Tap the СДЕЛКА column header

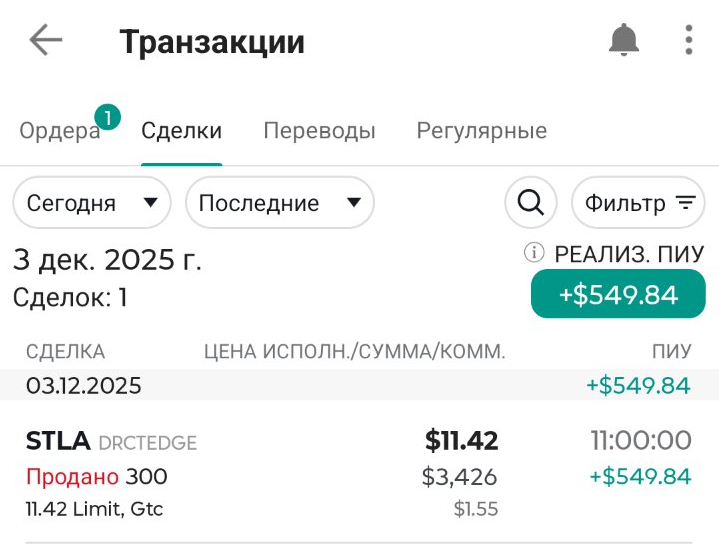click(65, 351)
